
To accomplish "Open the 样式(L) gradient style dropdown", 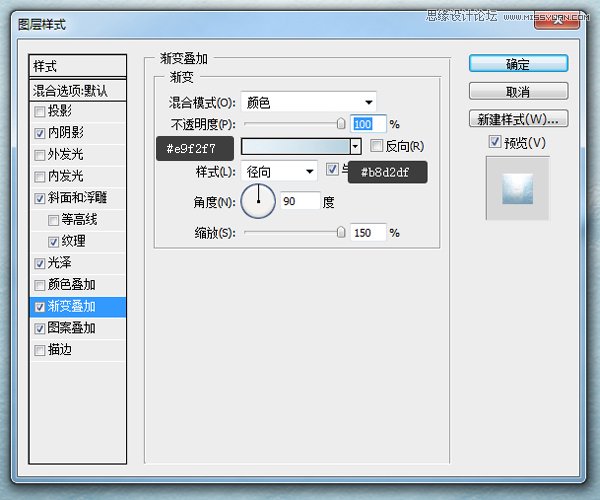I will pos(279,172).
